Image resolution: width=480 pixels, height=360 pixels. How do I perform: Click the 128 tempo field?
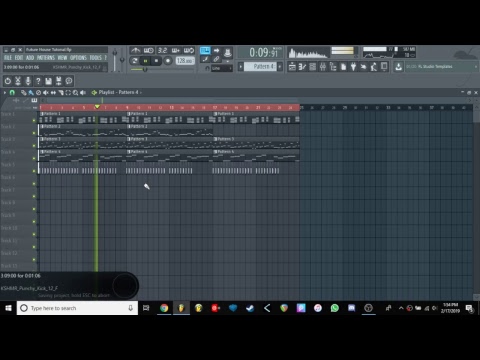[x=185, y=61]
